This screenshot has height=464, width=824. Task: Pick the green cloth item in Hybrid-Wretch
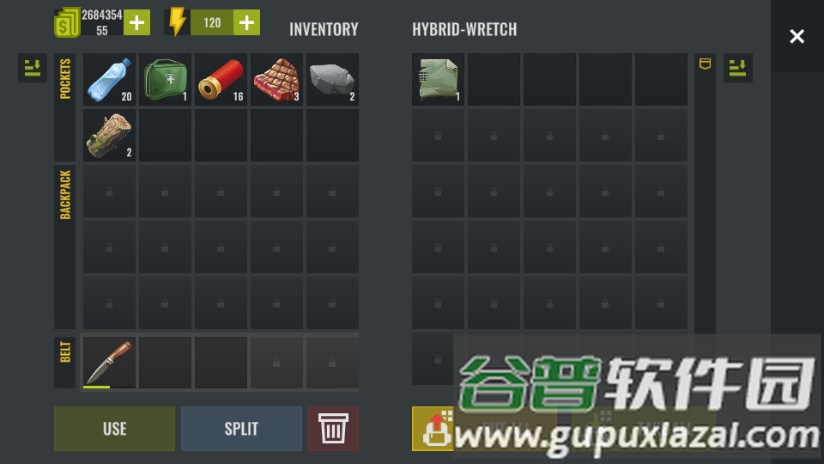(x=438, y=79)
